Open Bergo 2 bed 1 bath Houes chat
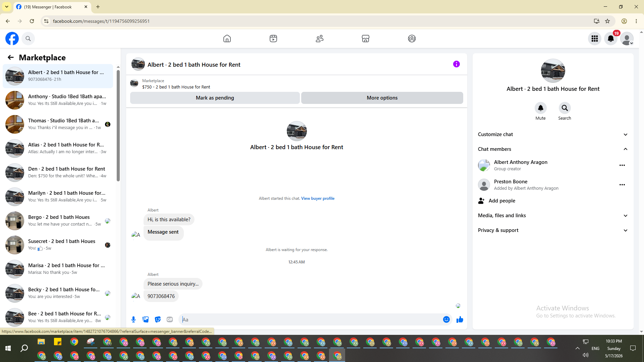The image size is (644, 362). point(58,221)
